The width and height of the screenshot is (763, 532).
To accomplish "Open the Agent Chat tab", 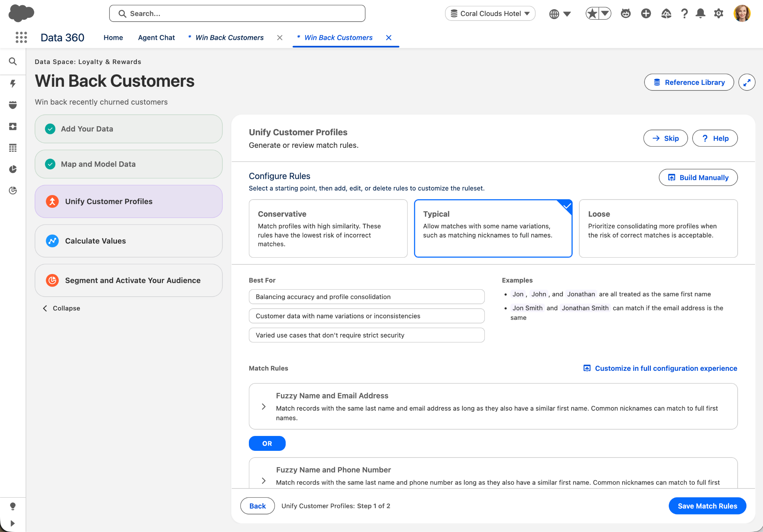I will 156,38.
